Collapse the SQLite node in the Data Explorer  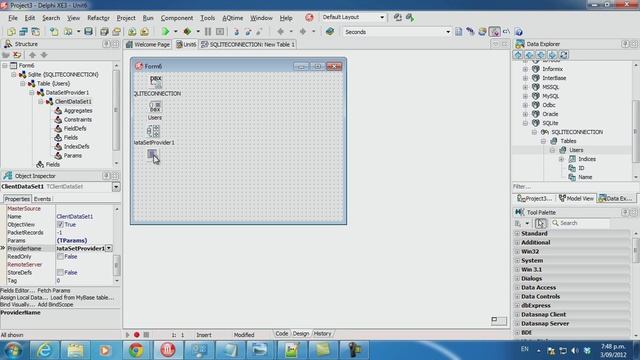[x=525, y=123]
